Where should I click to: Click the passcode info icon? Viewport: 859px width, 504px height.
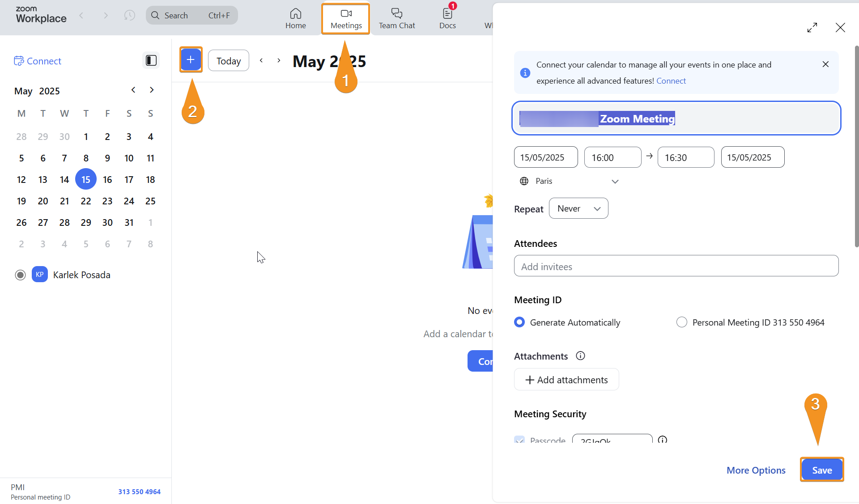(x=663, y=440)
